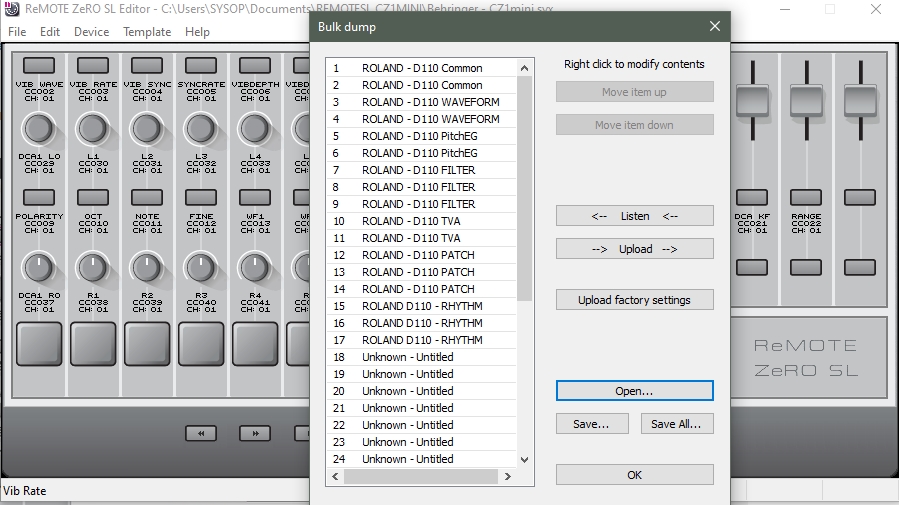
Task: Click the fast-forward transport button
Action: click(255, 433)
